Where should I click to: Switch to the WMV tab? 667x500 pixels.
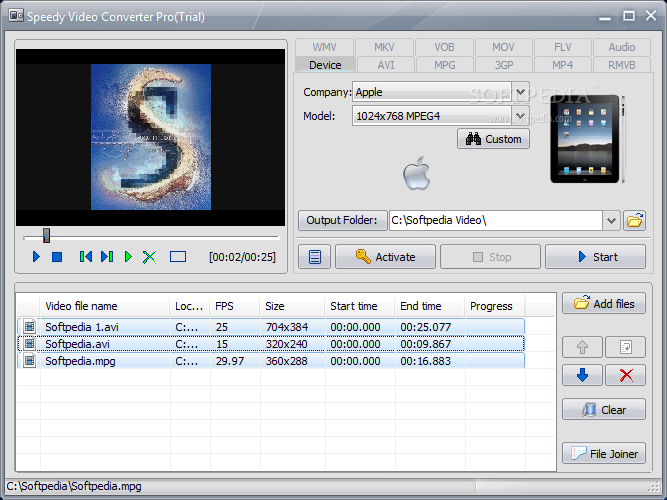[324, 47]
